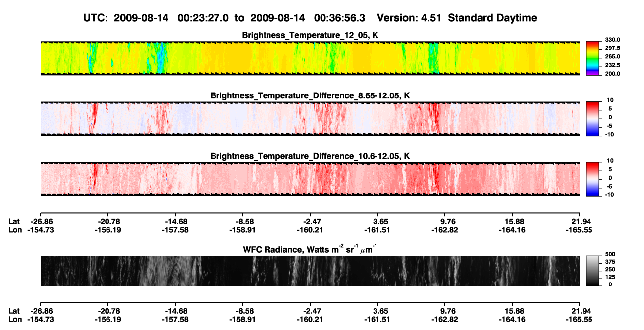Click the WFC Radiance grayscale image strip
Image resolution: width=644 pixels, height=330 pixels.
click(x=310, y=271)
